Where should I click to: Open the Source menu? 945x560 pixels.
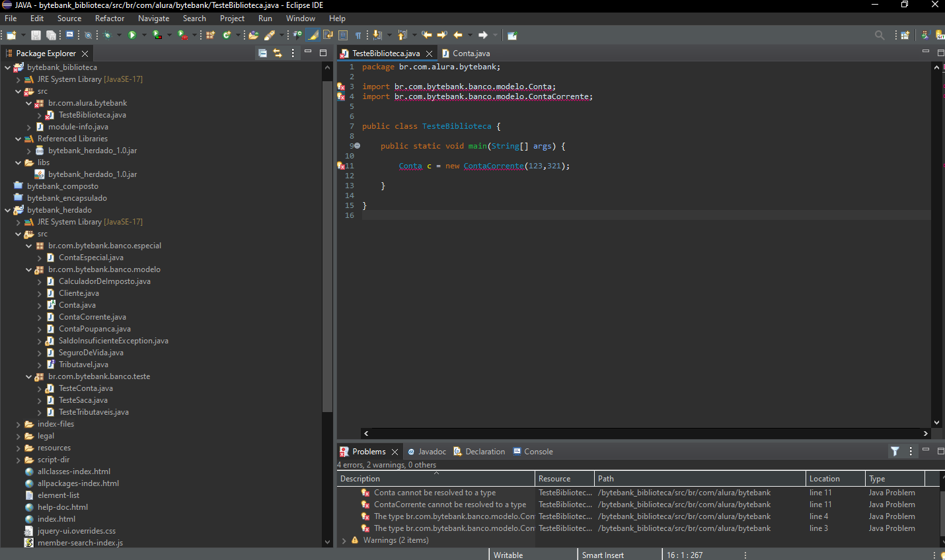pyautogui.click(x=69, y=18)
